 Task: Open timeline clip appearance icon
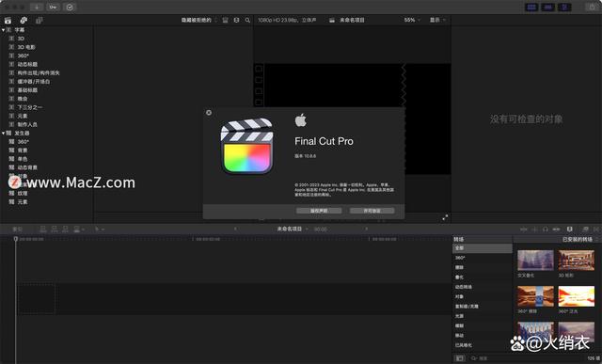[x=570, y=229]
